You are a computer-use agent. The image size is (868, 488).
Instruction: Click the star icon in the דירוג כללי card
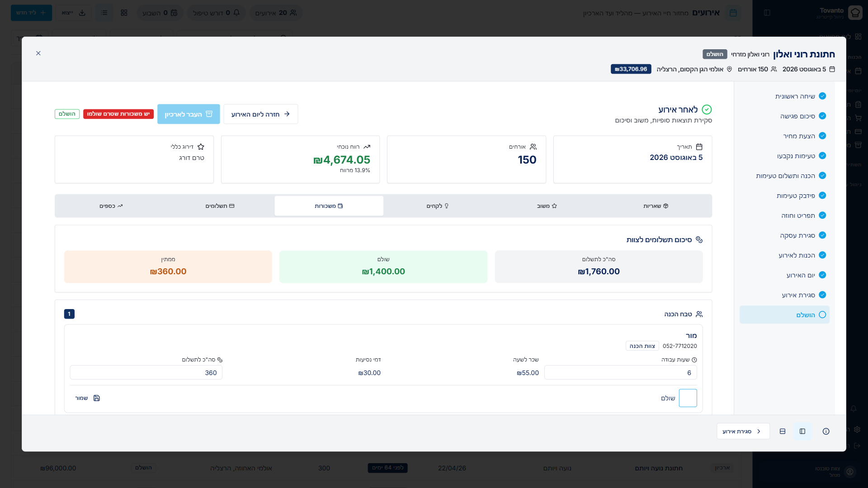coord(201,147)
